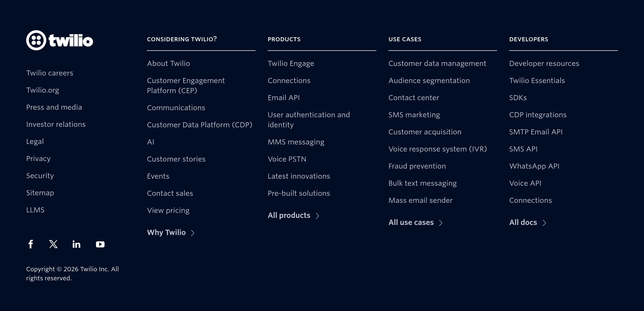This screenshot has height=311, width=644.
Task: Click Fraud prevention use case
Action: point(417,166)
